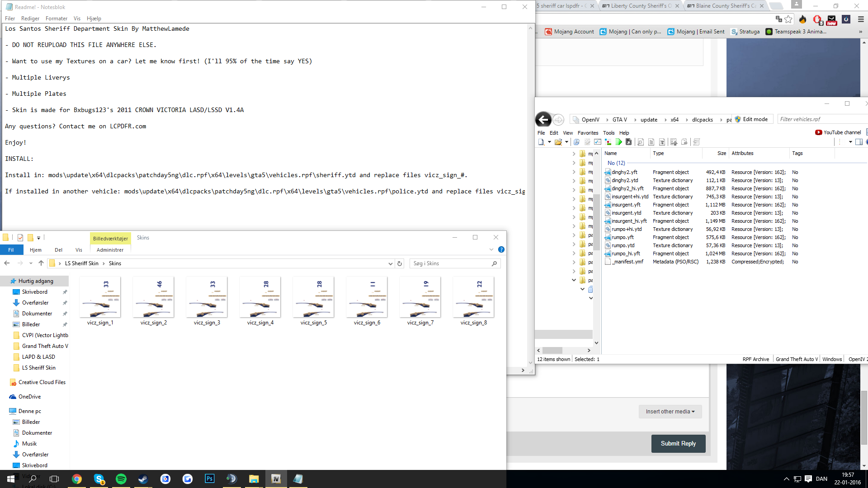Click the open folder icon in OpenIV toolbar

(558, 142)
